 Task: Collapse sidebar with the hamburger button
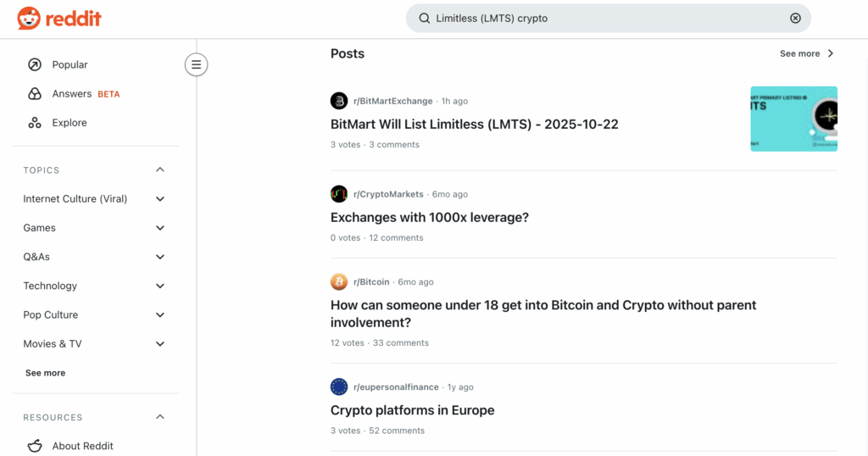coord(196,64)
